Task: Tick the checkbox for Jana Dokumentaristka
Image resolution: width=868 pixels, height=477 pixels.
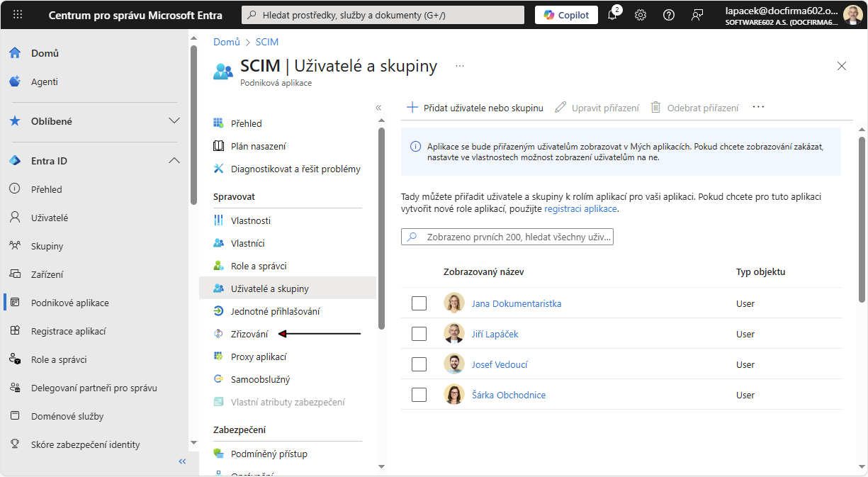Action: (419, 303)
